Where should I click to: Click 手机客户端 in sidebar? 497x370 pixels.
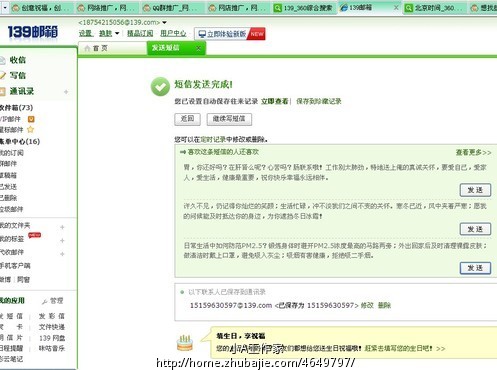[15, 266]
